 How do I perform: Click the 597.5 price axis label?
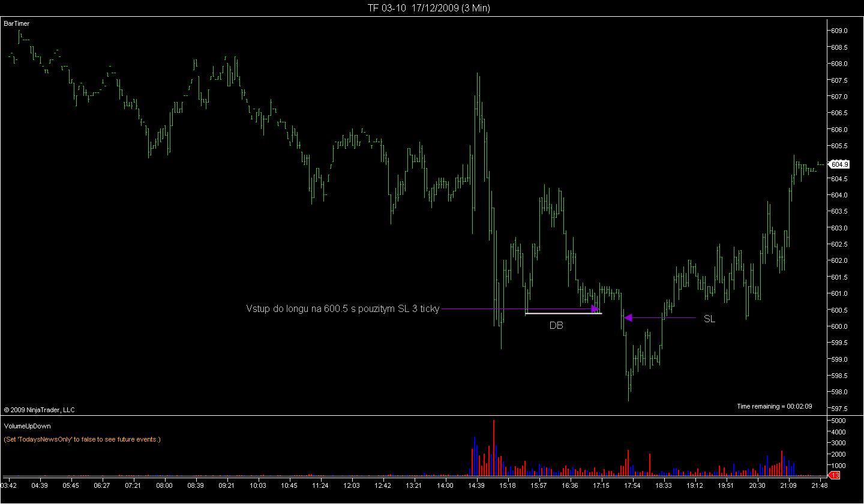tap(839, 409)
